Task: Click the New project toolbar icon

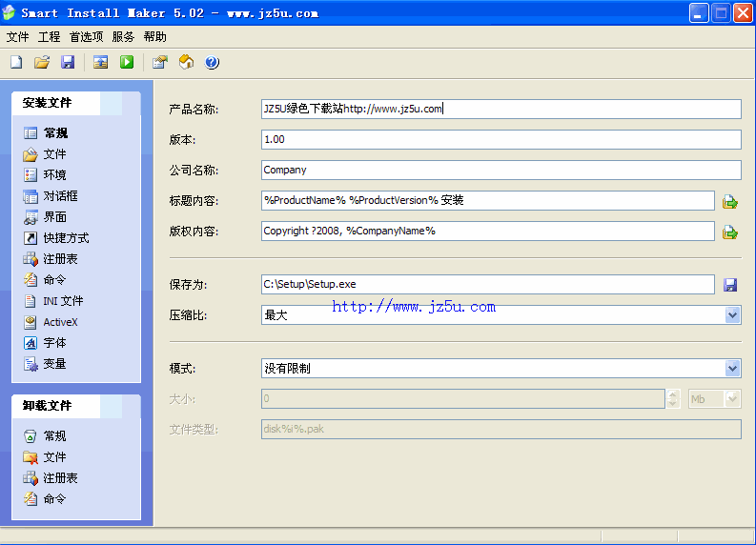Action: click(x=16, y=62)
